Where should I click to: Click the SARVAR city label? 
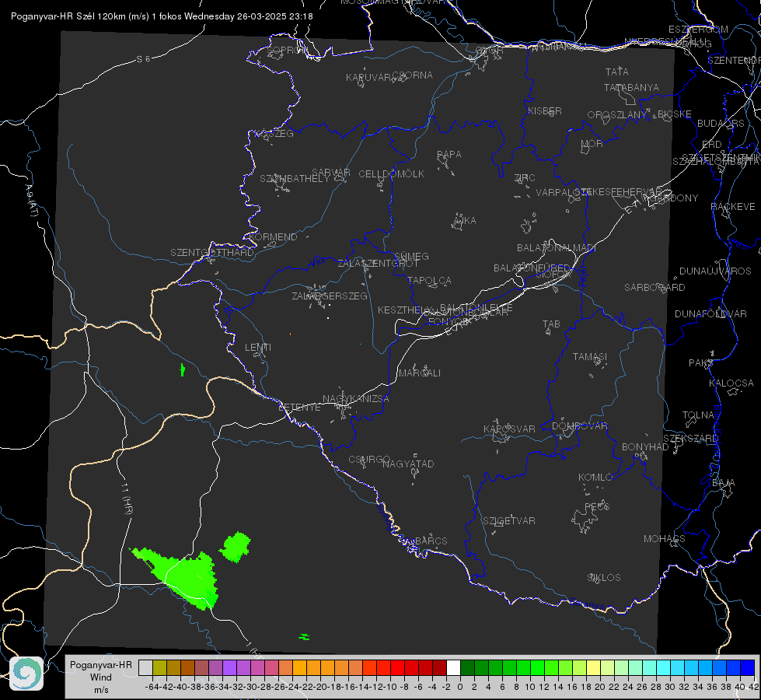[x=331, y=172]
